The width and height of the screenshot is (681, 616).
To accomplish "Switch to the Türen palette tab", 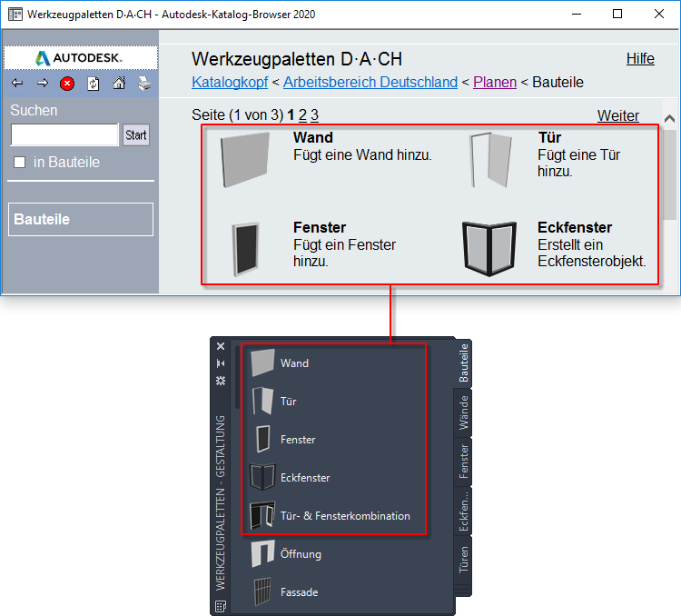I will click(463, 560).
